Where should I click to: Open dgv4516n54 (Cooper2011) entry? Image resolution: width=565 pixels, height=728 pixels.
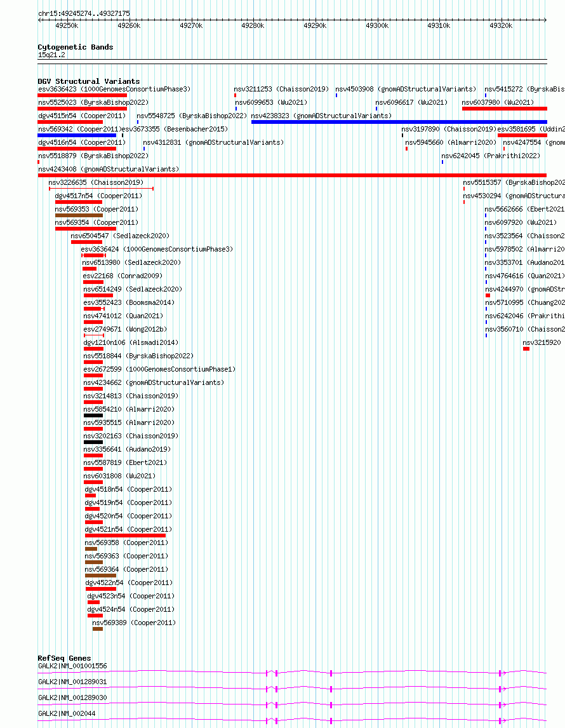82,142
